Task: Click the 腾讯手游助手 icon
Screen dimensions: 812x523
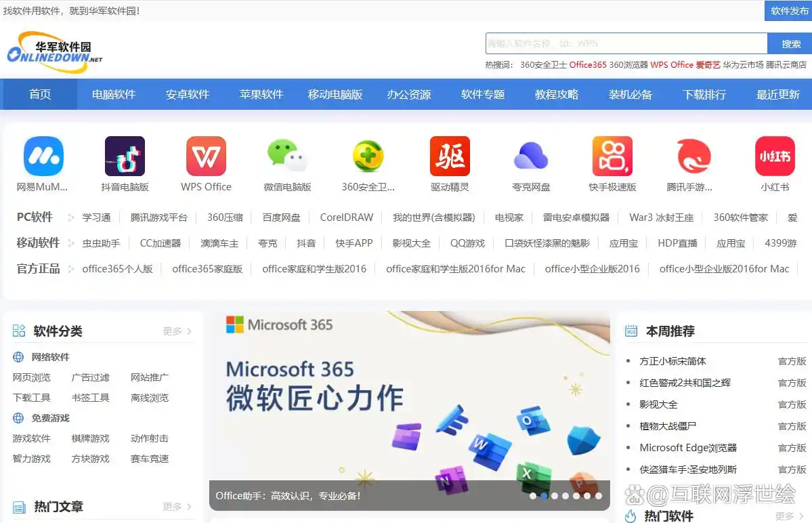Action: (693, 157)
